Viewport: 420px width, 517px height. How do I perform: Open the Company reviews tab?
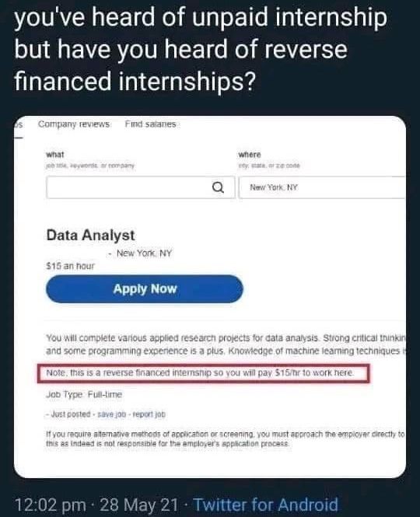74,124
